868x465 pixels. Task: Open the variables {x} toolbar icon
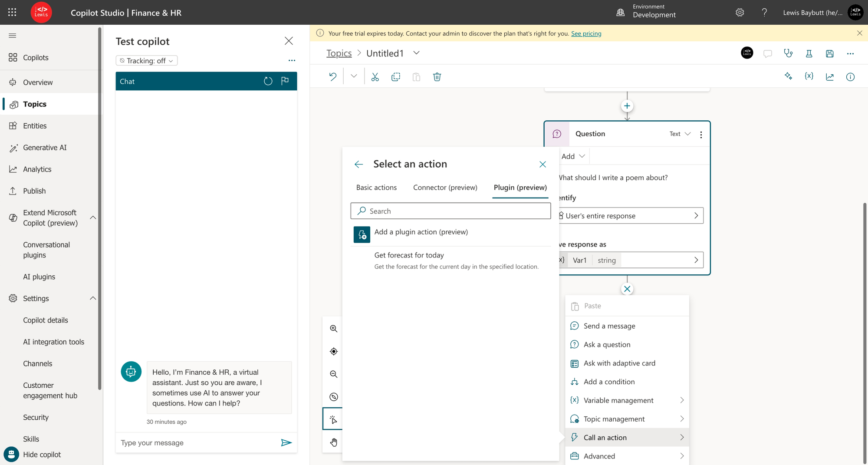tap(809, 76)
